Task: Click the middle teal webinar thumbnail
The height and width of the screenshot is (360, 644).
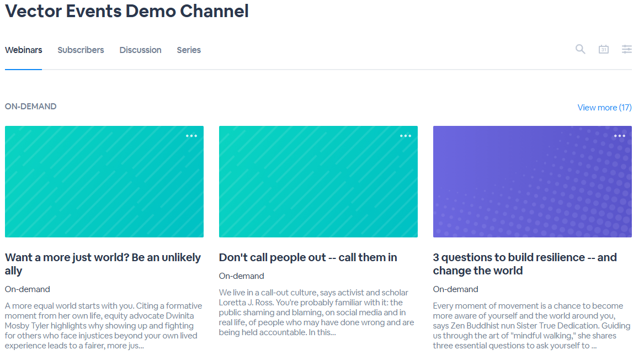Action: (318, 182)
